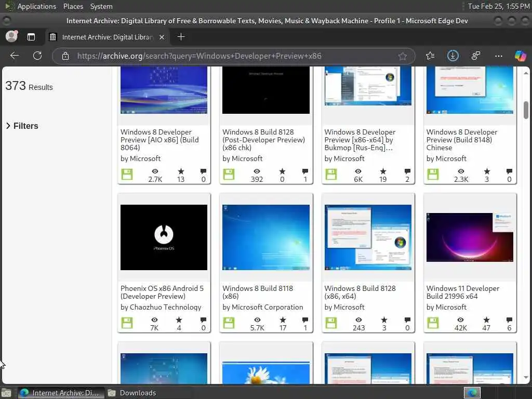Open Windows 8 Build 8128 (x86, x64) title
The image size is (532, 399).
tap(360, 292)
